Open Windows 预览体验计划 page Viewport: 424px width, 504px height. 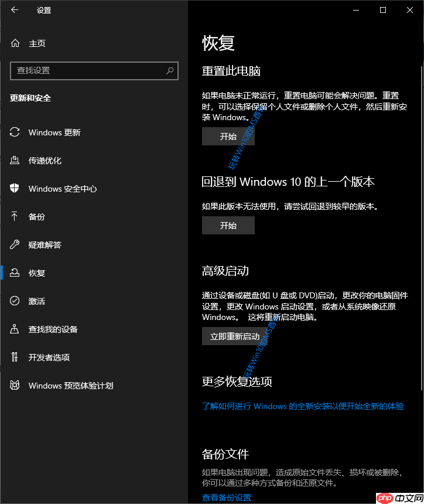click(x=71, y=386)
